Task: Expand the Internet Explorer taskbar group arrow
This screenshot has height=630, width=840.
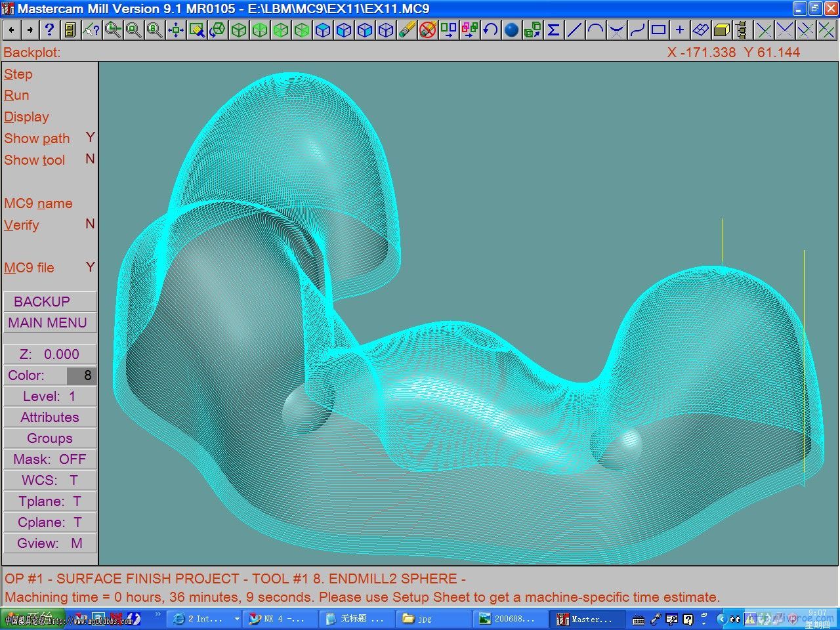Action: tap(237, 619)
